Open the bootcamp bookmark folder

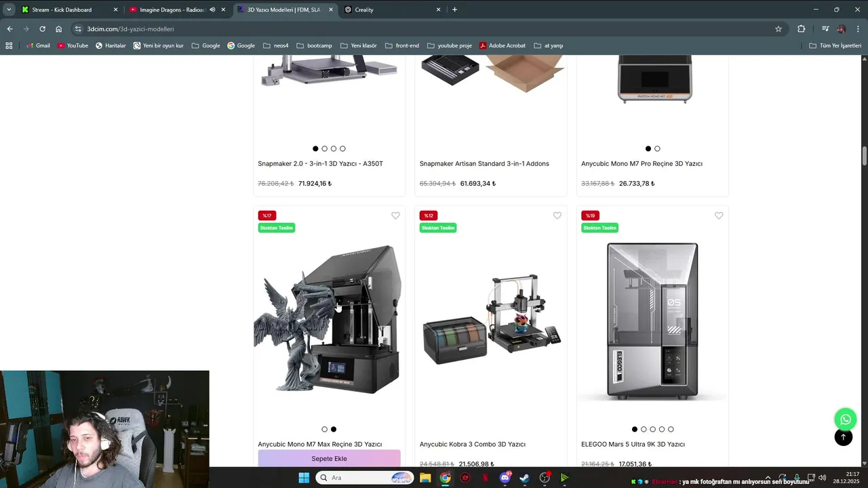point(314,45)
